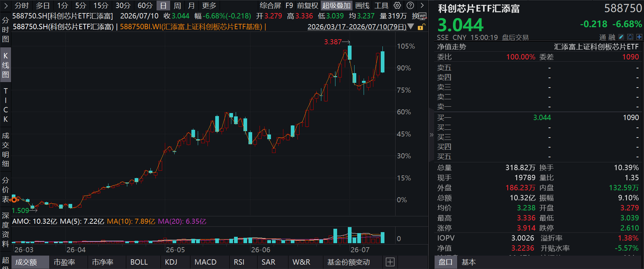
Task: Switch to the 盘口 panel tab
Action: point(446,262)
